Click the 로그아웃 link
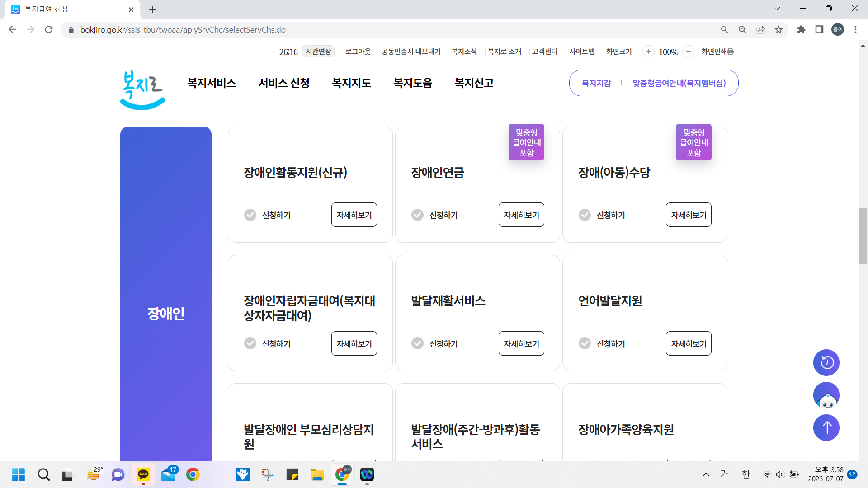Viewport: 868px width, 488px height. pyautogui.click(x=358, y=52)
